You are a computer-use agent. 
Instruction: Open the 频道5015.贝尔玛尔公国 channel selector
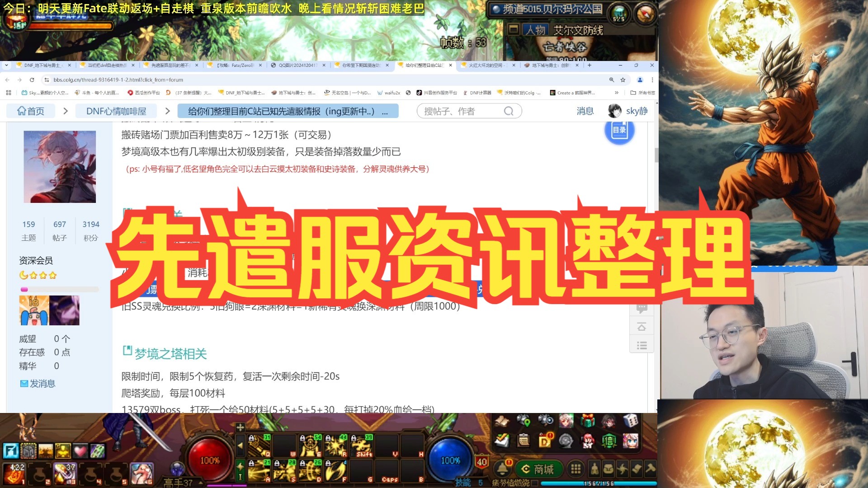546,9
